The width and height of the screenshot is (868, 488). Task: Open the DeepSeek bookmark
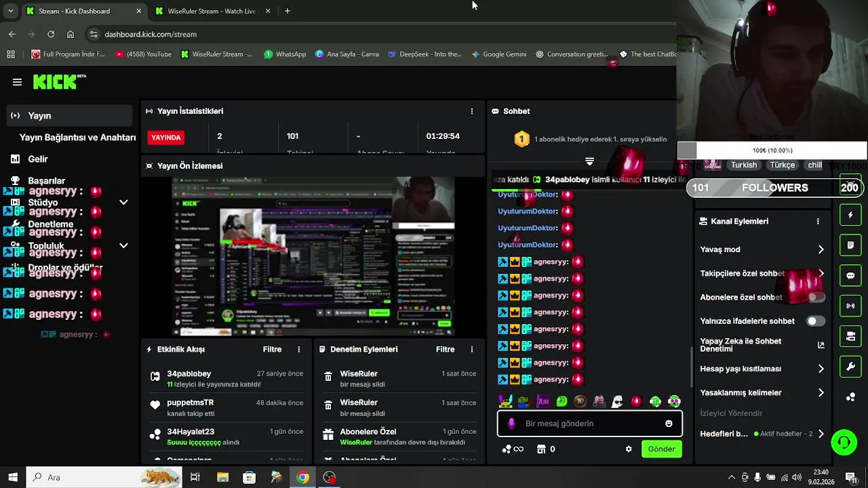coord(425,54)
